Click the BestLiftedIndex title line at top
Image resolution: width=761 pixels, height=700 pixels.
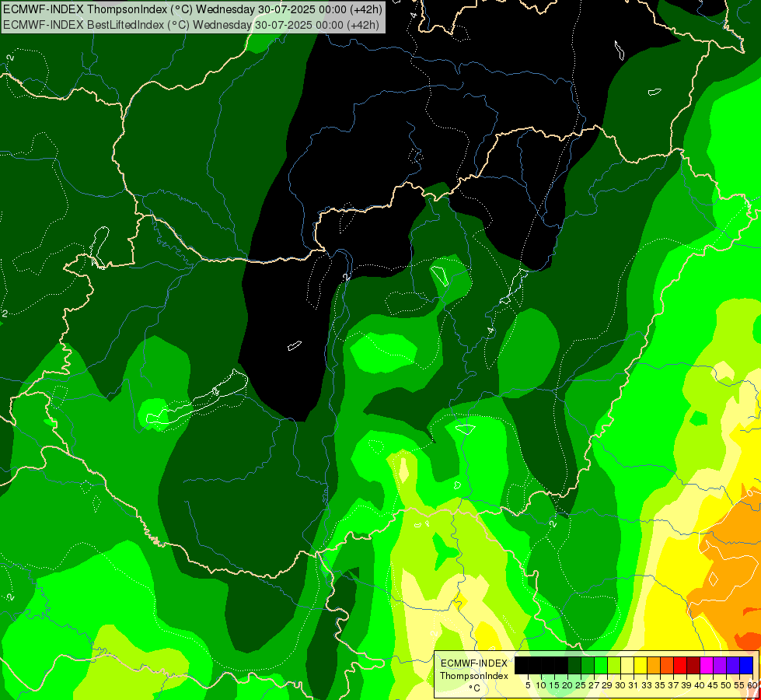(190, 24)
